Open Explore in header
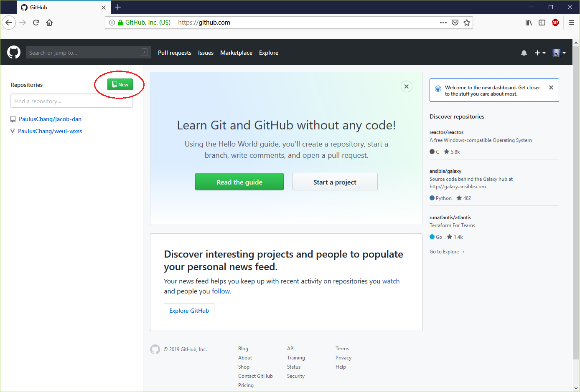 pos(269,53)
